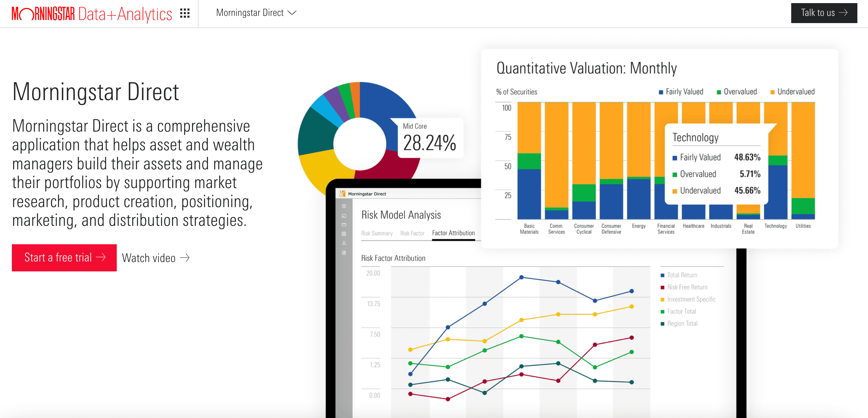Click the Energy axis label
The width and height of the screenshot is (868, 418).
point(639,226)
